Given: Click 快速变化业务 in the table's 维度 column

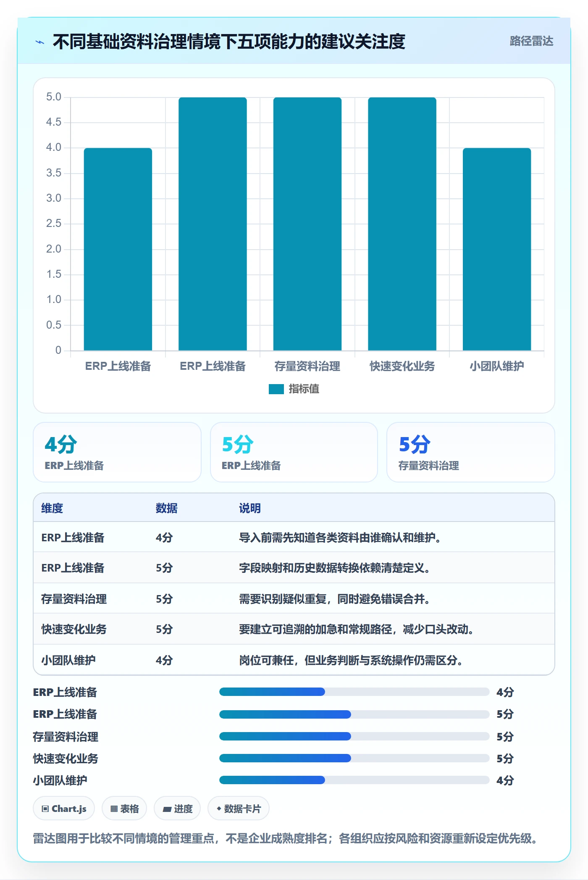Looking at the screenshot, I should tap(74, 629).
